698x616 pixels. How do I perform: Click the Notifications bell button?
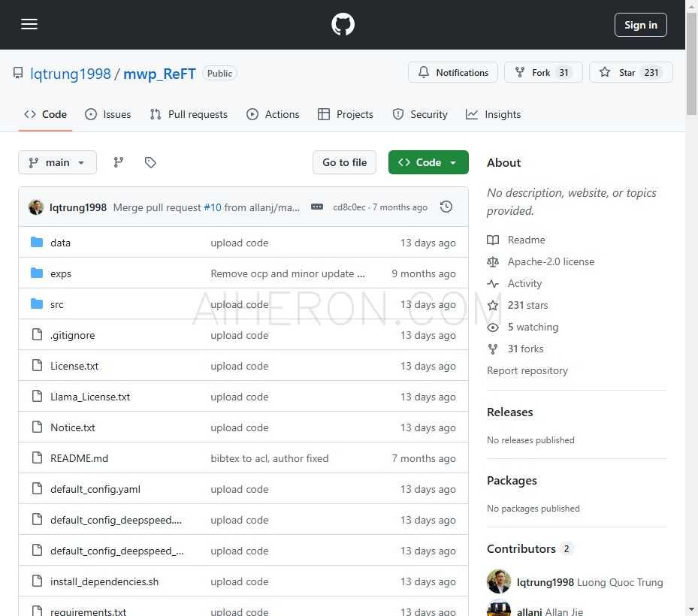[x=453, y=73]
